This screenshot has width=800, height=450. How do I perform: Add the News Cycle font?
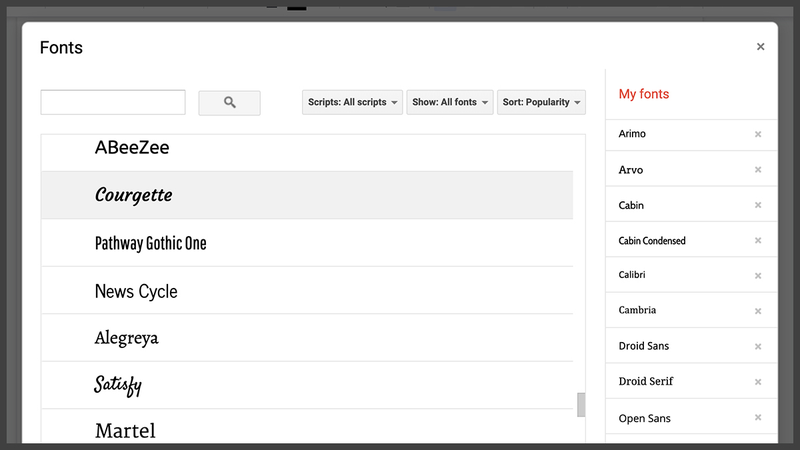coord(307,290)
